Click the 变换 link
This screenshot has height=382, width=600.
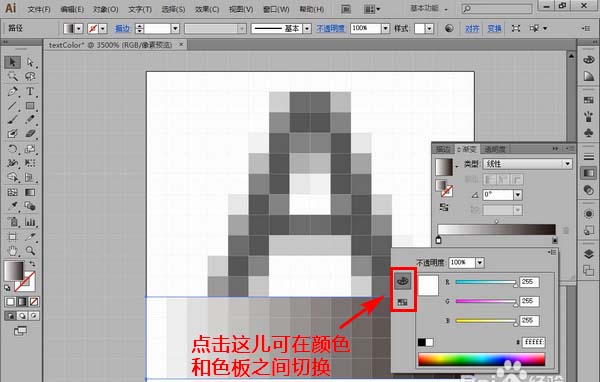pyautogui.click(x=494, y=28)
